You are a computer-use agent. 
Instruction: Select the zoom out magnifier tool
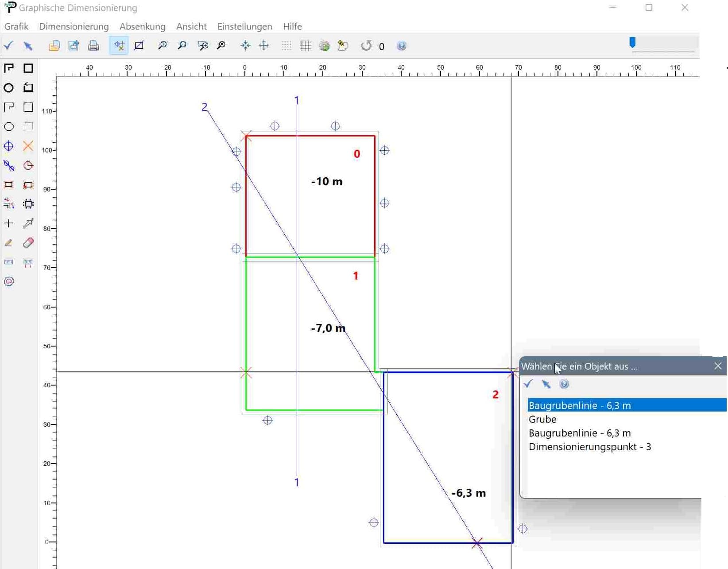point(182,46)
